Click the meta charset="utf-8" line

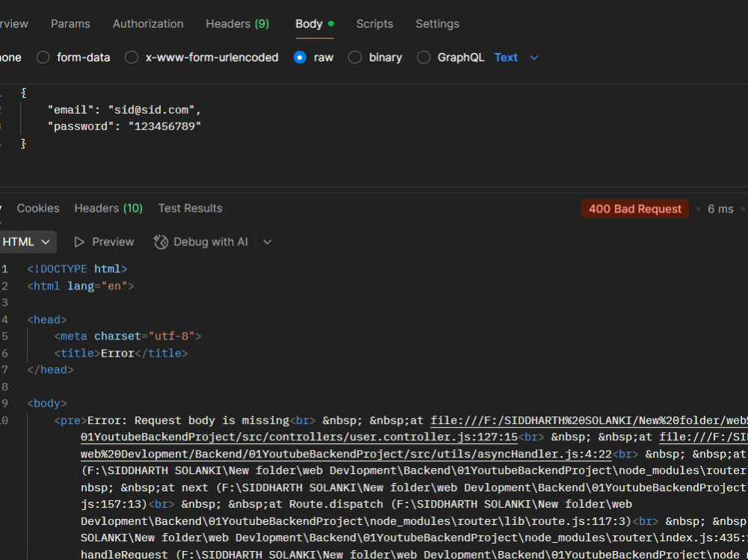[x=127, y=336]
